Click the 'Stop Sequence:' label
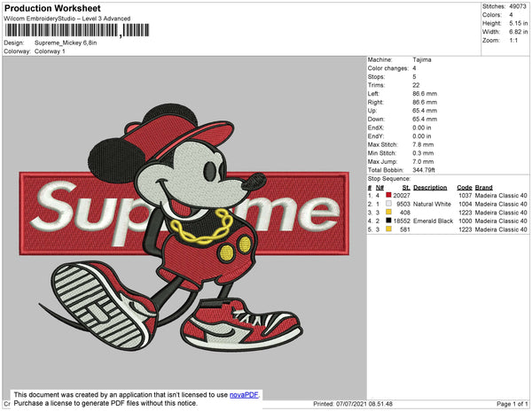532x411 pixels. tap(389, 179)
